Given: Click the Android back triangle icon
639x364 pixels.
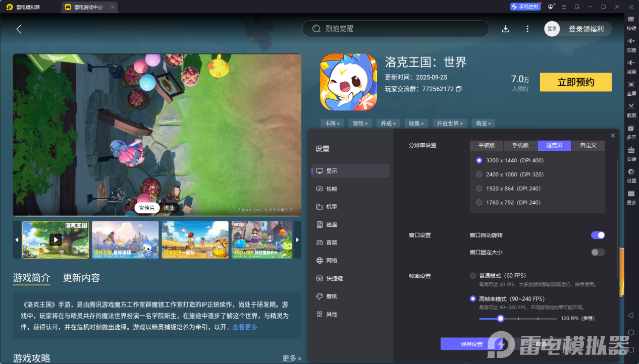Looking at the screenshot, I should (x=631, y=315).
